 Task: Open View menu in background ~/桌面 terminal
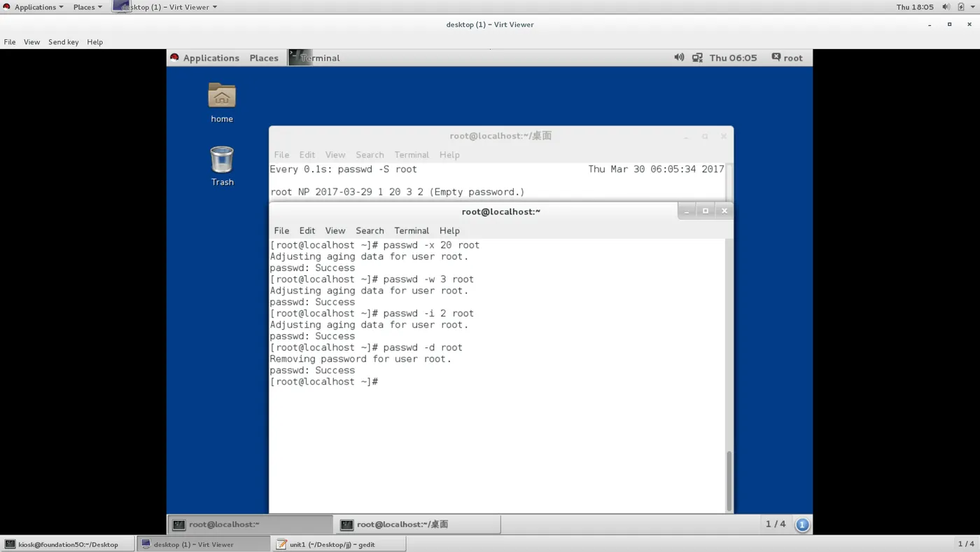click(335, 155)
